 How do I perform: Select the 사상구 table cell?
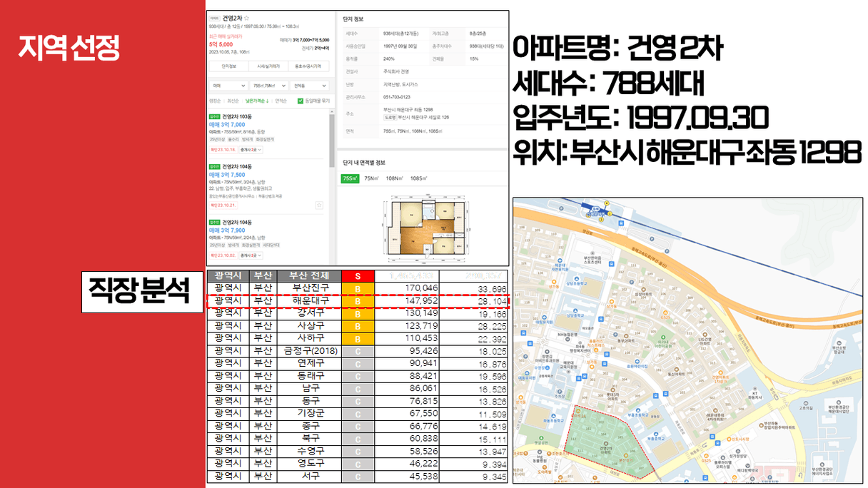point(309,325)
